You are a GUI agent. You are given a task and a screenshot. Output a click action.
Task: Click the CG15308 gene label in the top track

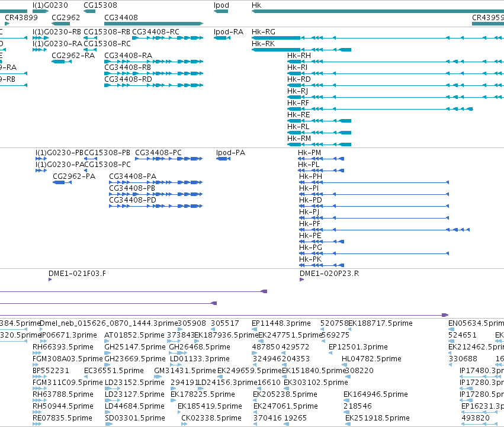[100, 5]
